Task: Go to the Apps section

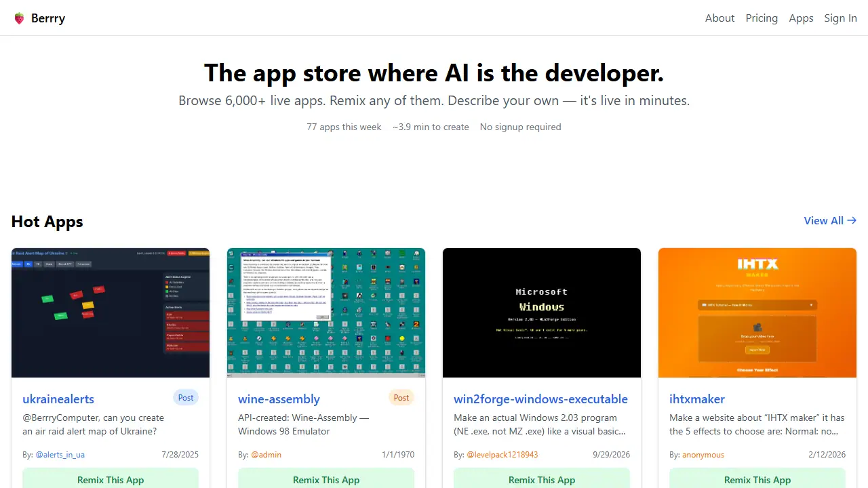Action: point(801,18)
